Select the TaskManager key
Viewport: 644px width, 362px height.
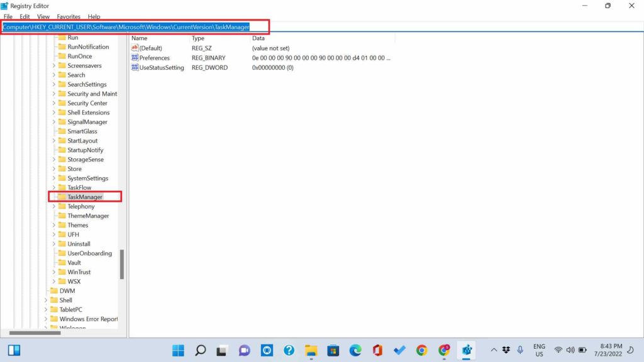click(85, 197)
